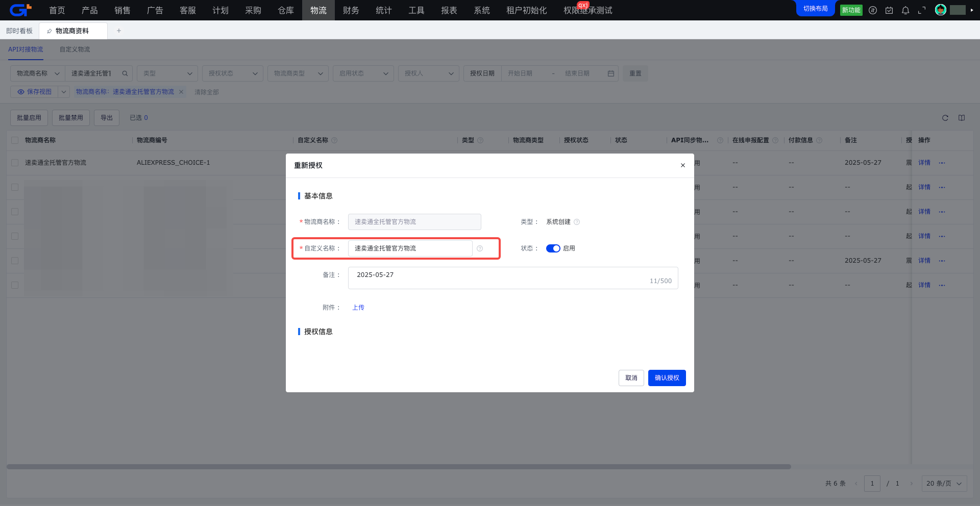The height and width of the screenshot is (506, 980).
Task: Open more actions for the 速卖通全托管官方物流 row
Action: (942, 163)
